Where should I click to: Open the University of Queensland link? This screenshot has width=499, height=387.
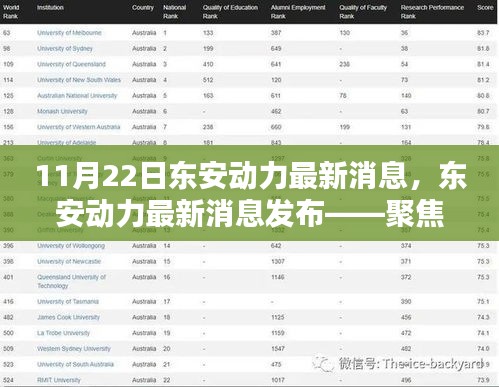point(71,64)
